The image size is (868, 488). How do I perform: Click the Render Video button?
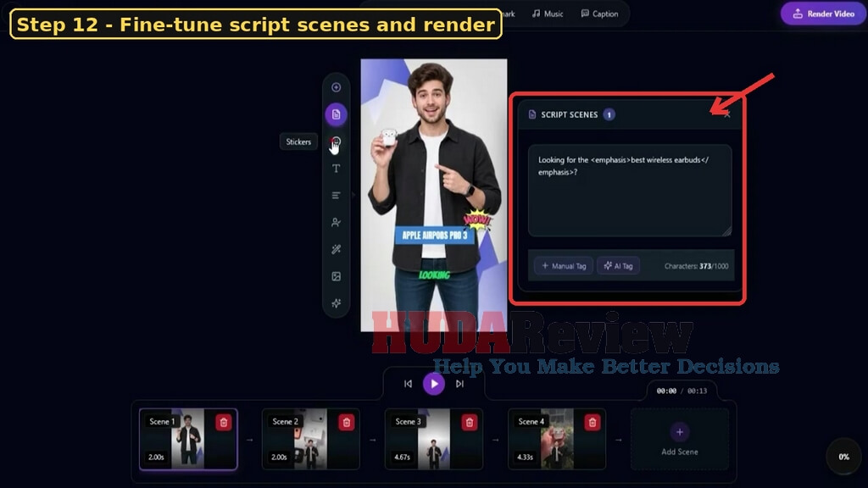(x=823, y=14)
